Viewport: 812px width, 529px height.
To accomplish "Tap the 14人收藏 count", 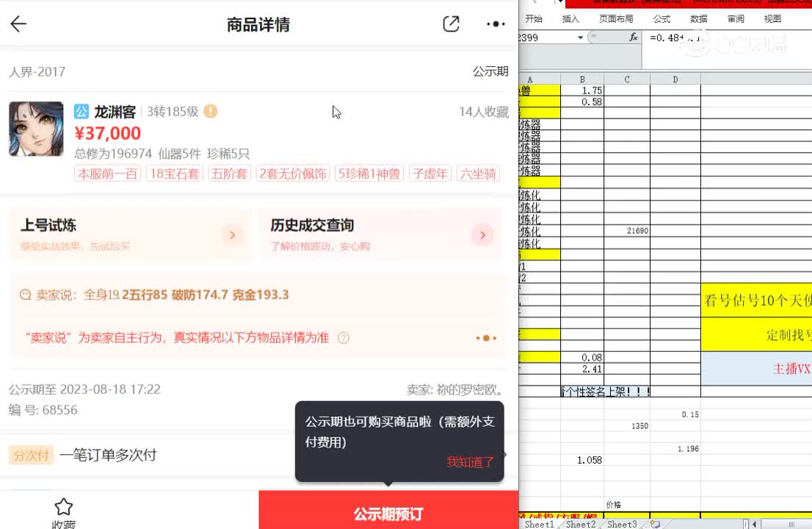I will (x=484, y=112).
